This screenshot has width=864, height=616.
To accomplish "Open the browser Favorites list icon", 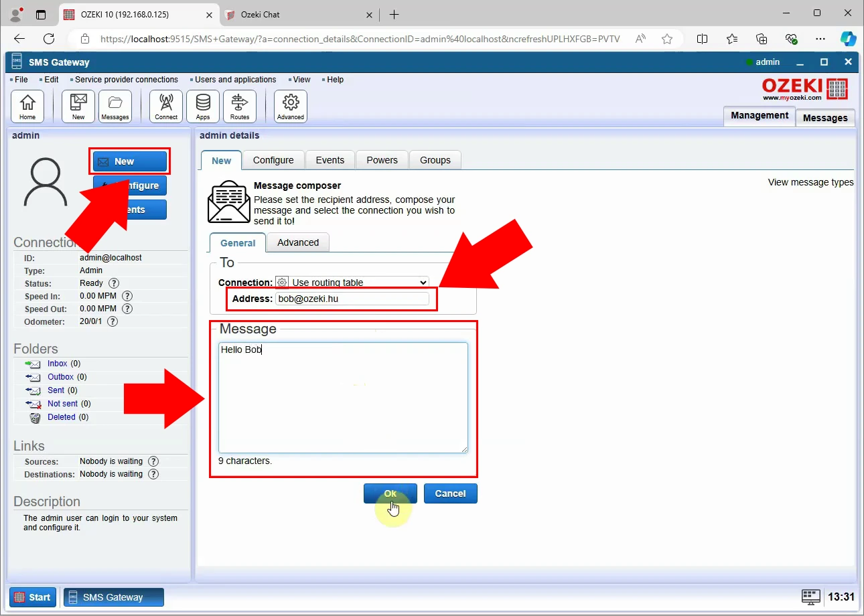I will 732,39.
